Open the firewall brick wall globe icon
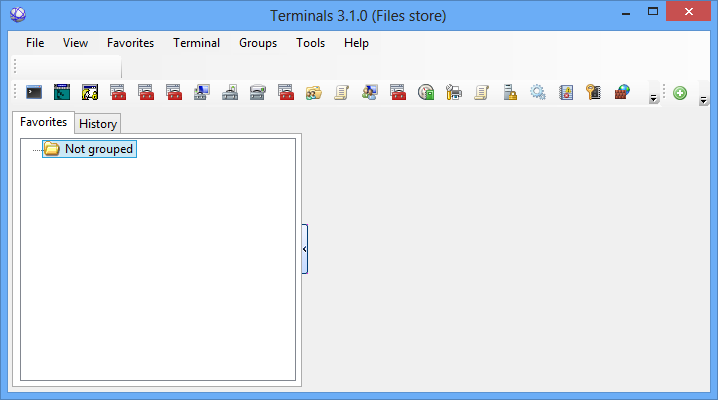Screen dimensions: 718x400 click(x=622, y=92)
